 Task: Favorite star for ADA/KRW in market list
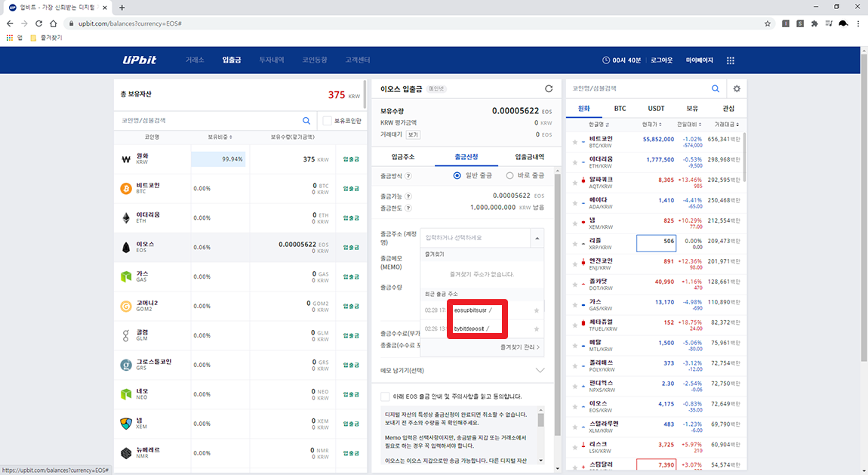575,203
